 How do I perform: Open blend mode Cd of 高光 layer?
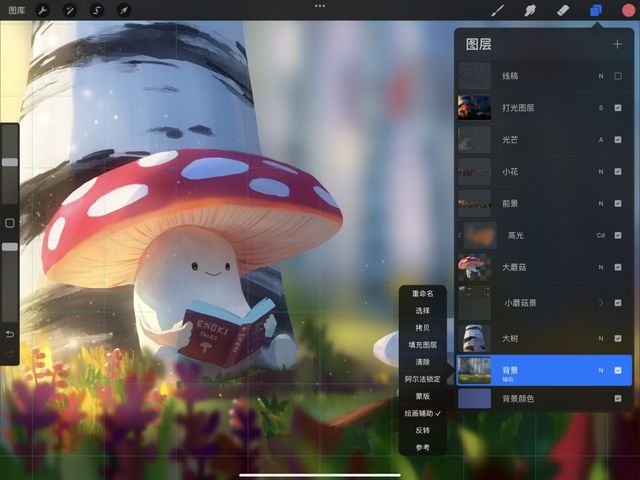(x=601, y=235)
